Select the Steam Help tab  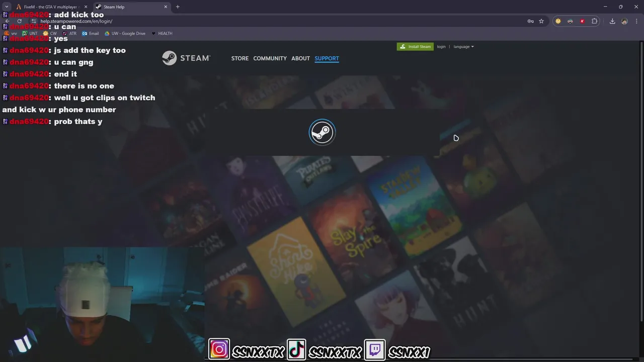pyautogui.click(x=131, y=7)
